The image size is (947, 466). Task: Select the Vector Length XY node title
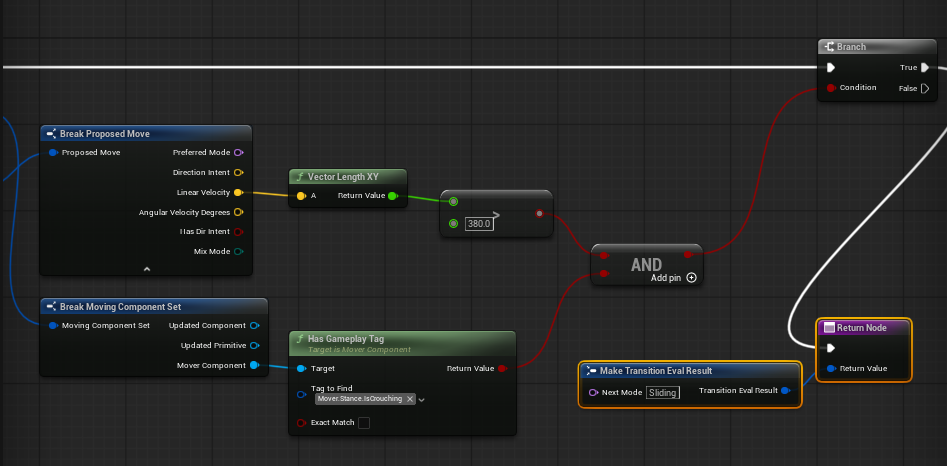[343, 177]
